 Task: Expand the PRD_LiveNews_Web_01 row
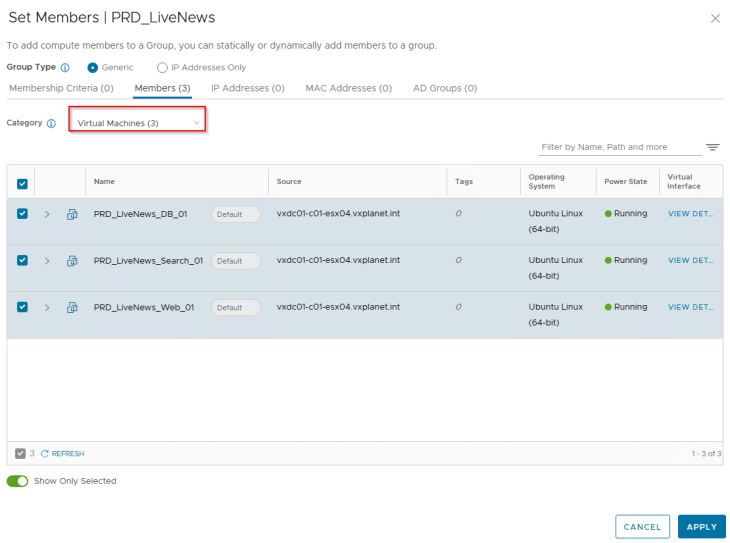point(47,307)
